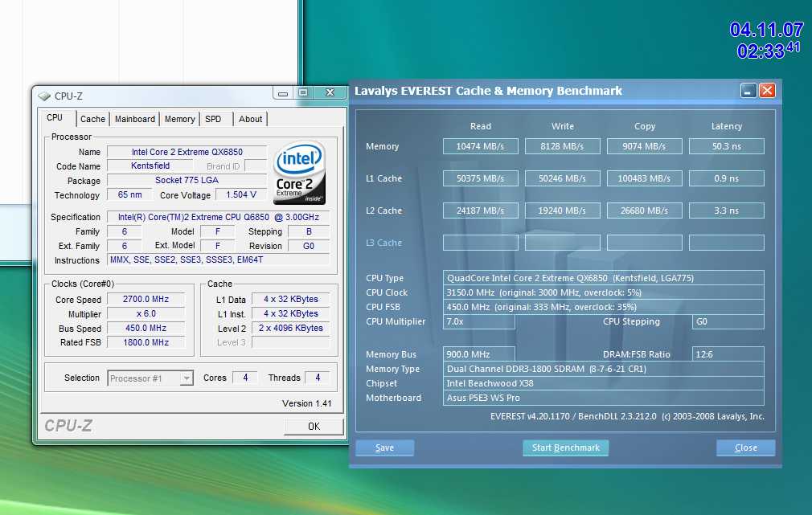Click the Instructions MMX, SSE field
The height and width of the screenshot is (515, 812).
(218, 260)
